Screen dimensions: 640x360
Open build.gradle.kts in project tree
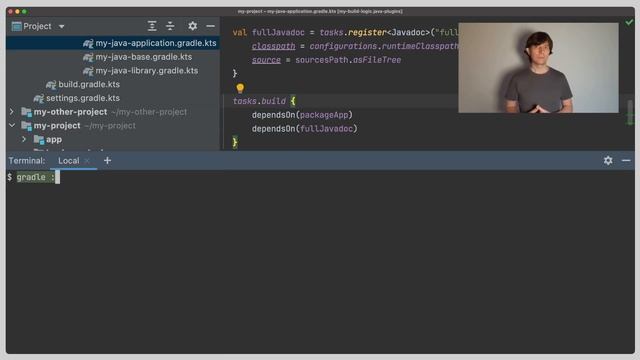click(89, 84)
